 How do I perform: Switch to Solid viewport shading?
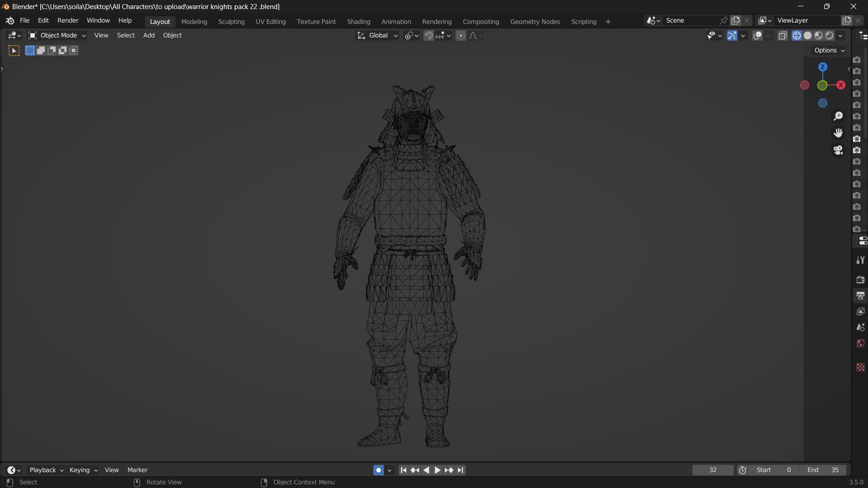coord(807,35)
